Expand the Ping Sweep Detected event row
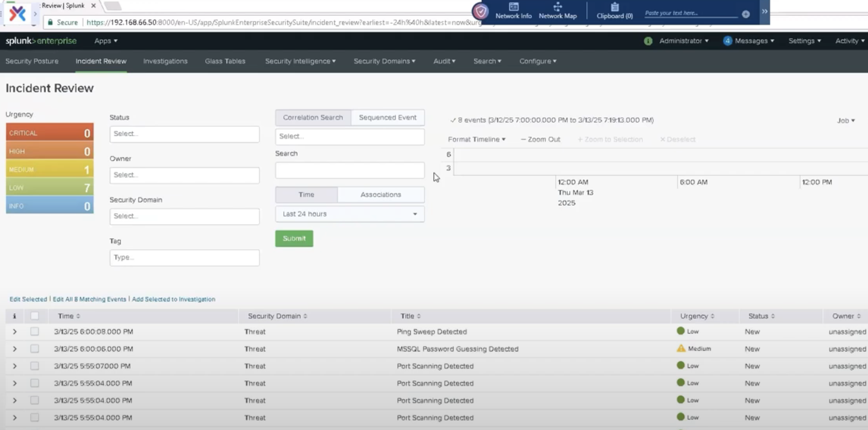Screen dimensions: 868x430 [x=15, y=332]
